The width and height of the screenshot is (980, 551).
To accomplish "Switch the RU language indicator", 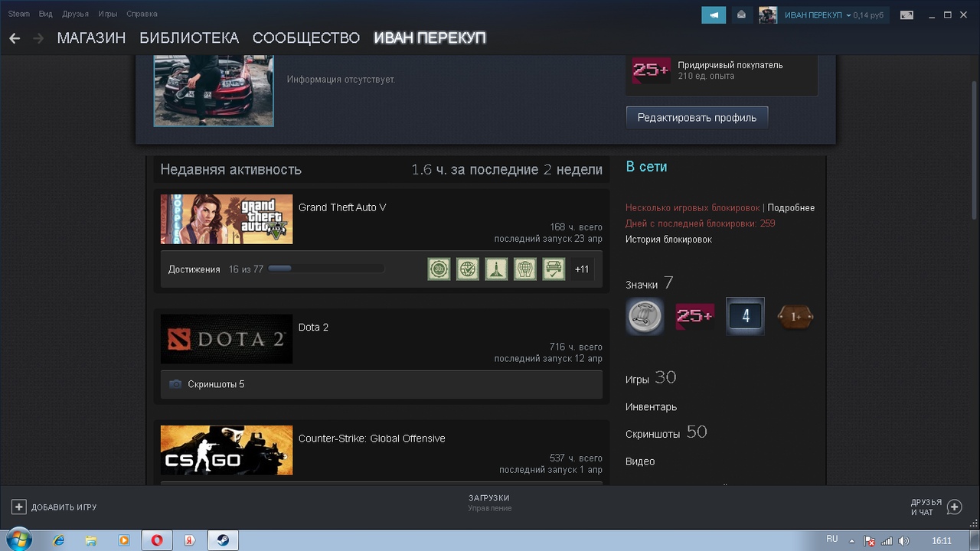I will pyautogui.click(x=832, y=540).
